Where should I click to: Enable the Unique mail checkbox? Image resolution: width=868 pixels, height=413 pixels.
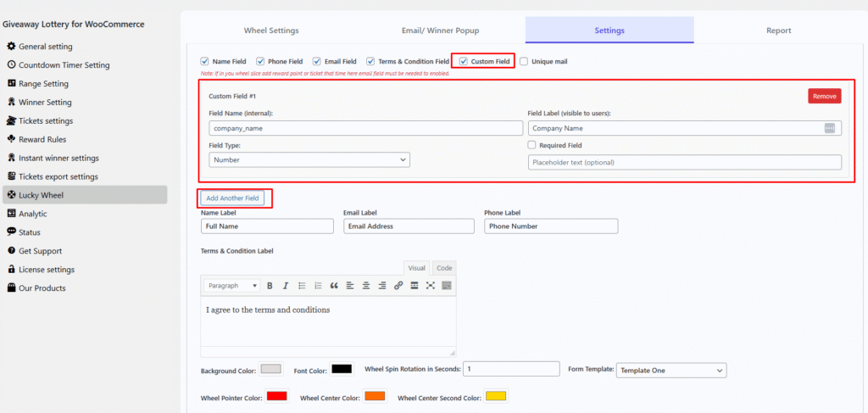[x=524, y=61]
